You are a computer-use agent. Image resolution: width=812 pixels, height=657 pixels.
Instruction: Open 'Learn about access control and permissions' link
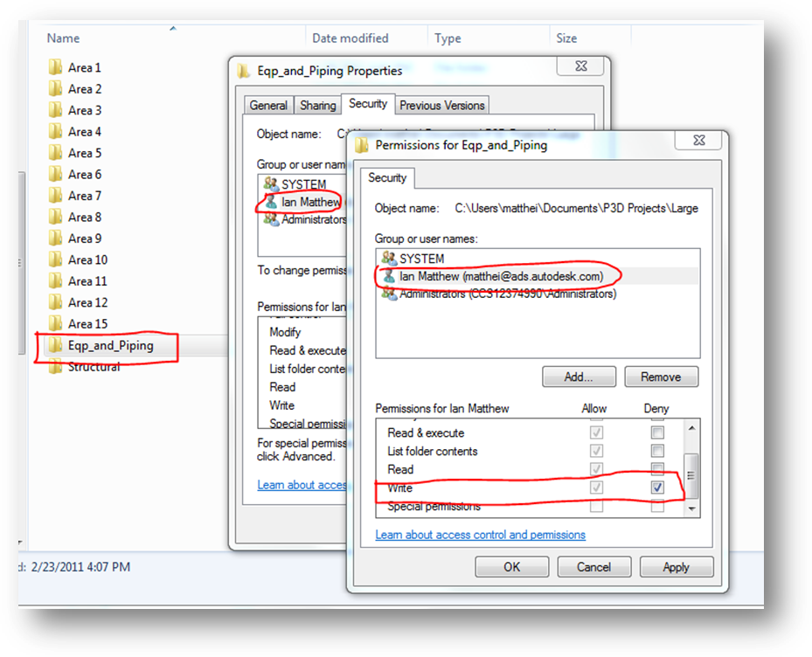[x=480, y=535]
